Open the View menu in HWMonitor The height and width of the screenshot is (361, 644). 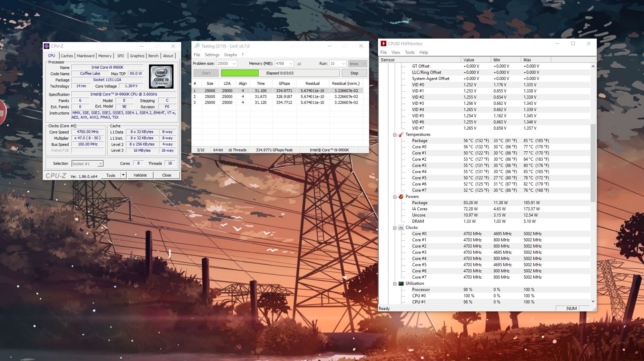point(396,52)
